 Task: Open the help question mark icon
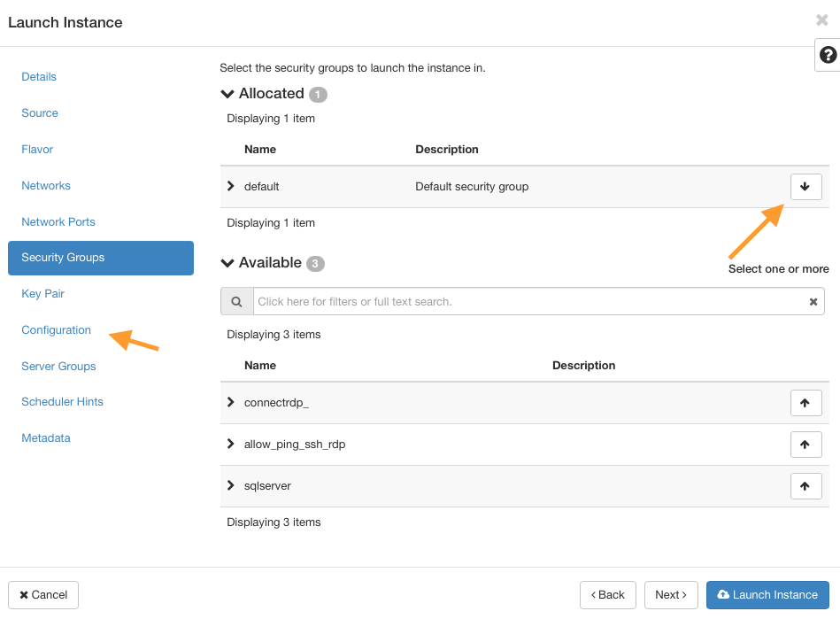tap(828, 55)
